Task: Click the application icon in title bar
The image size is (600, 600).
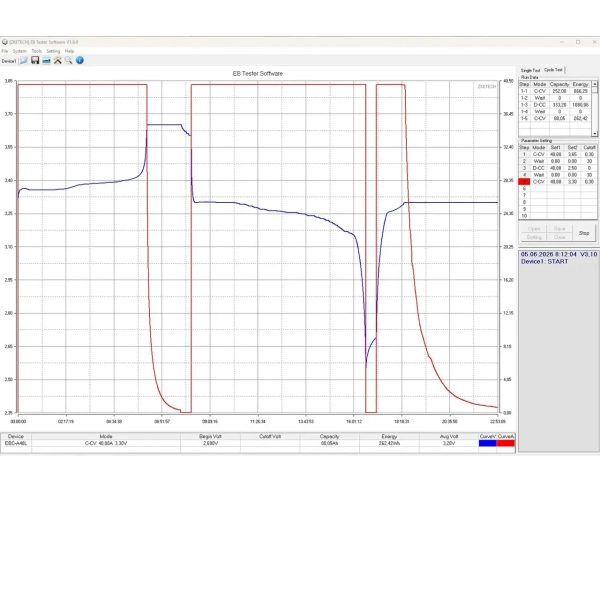Action: click(5, 42)
